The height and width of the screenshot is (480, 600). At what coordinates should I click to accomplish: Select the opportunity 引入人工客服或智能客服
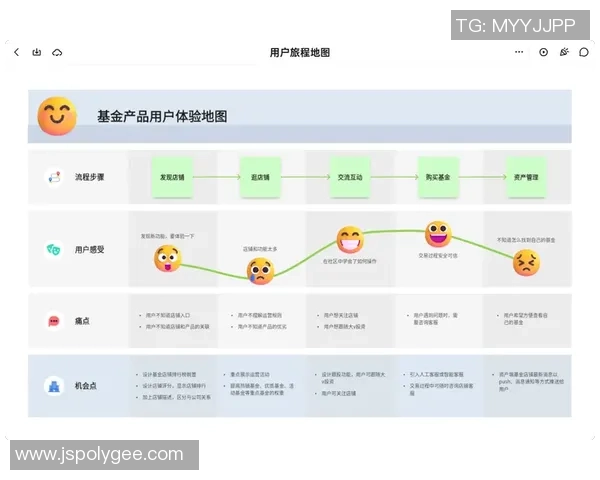(x=437, y=374)
